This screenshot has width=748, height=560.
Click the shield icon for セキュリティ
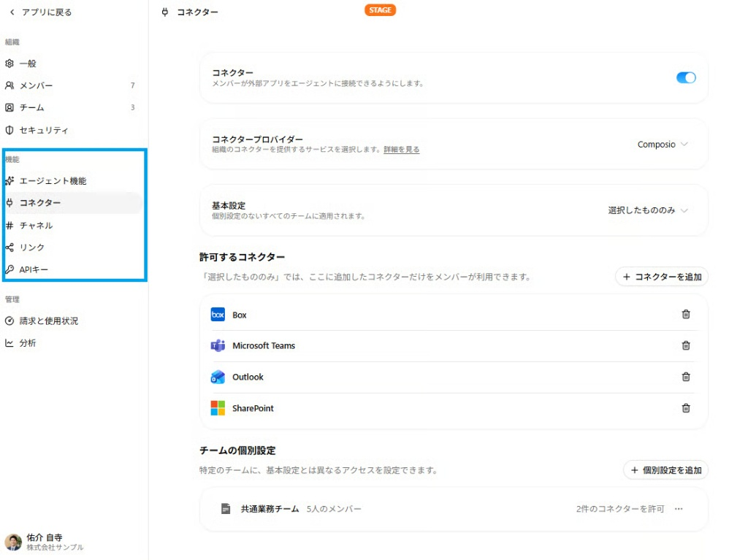point(9,130)
